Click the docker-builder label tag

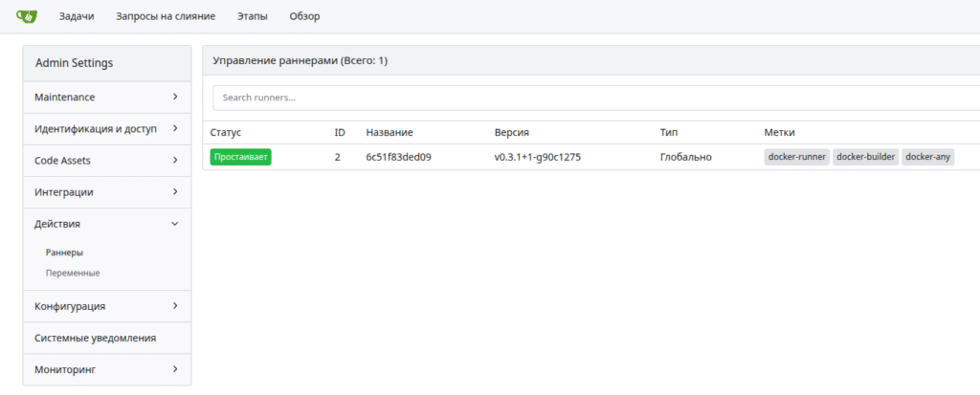tap(865, 157)
